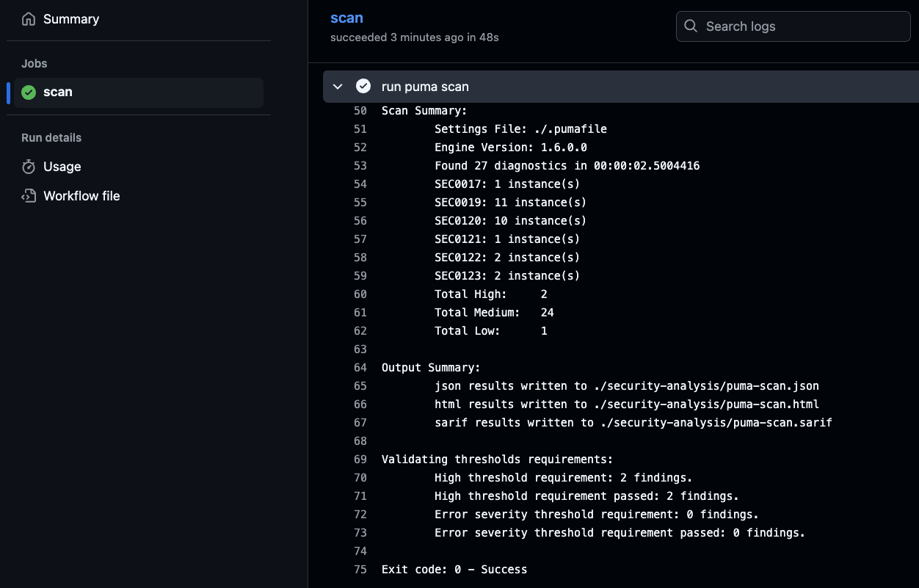
Task: Open the Workflow file text link
Action: click(81, 196)
